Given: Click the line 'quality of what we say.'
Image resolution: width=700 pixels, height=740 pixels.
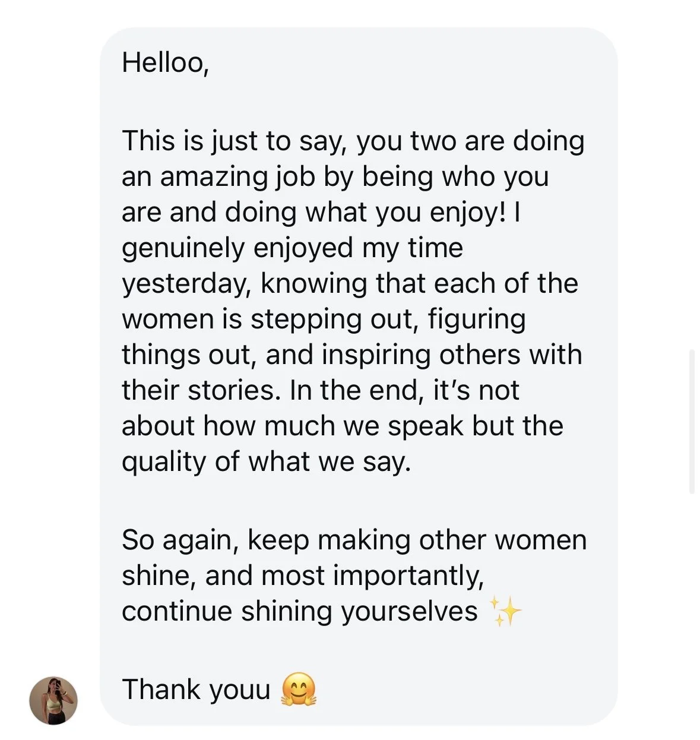Looking at the screenshot, I should coord(267,461).
